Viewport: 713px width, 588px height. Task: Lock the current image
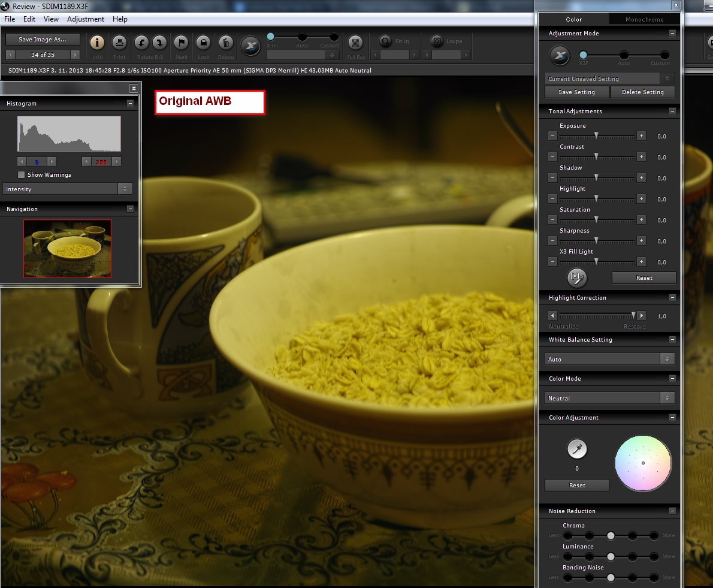(x=204, y=43)
